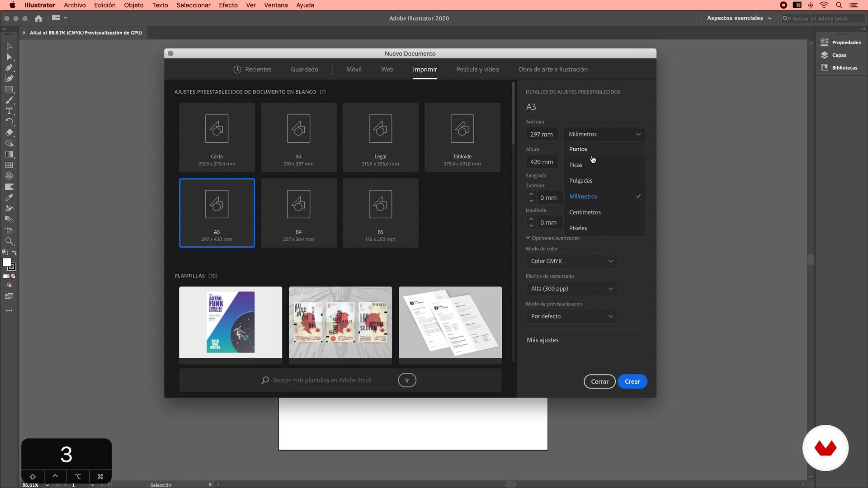The image size is (868, 488).
Task: Select the Paintbrush tool
Action: (x=9, y=100)
